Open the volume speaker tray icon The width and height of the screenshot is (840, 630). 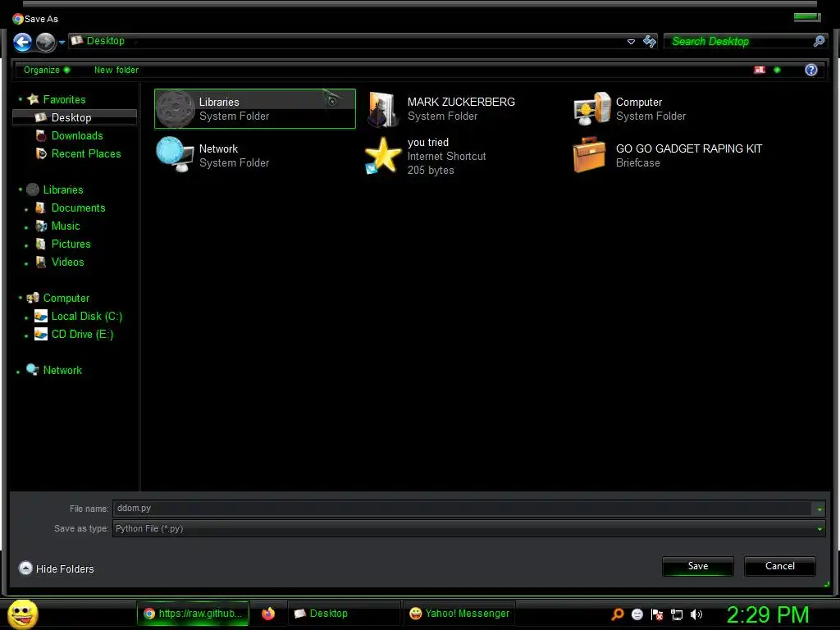coord(696,614)
